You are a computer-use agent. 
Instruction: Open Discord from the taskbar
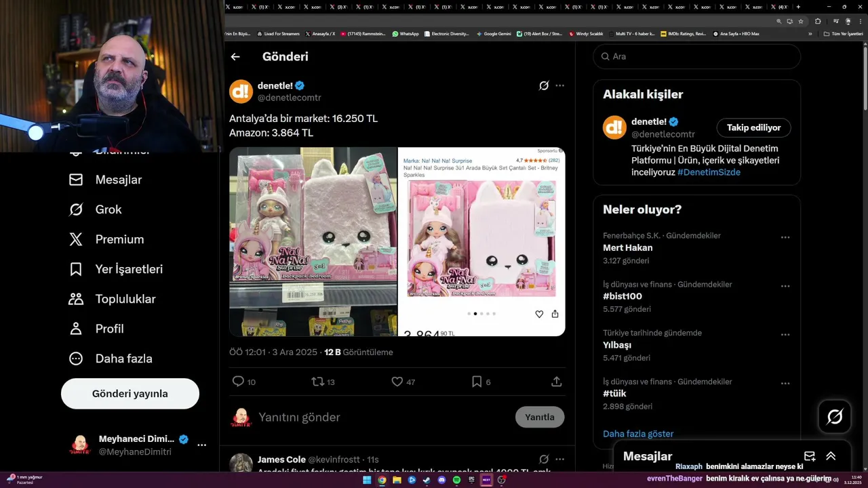click(x=441, y=480)
